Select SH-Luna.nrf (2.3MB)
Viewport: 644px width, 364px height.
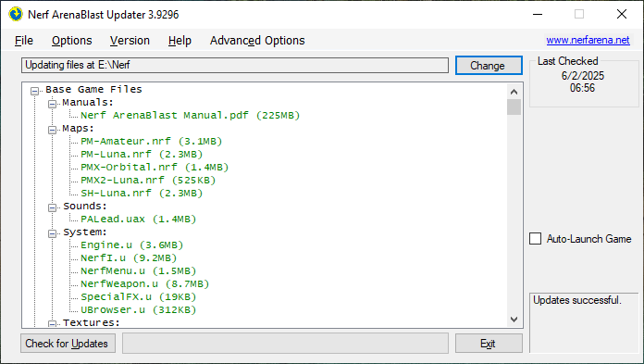click(x=142, y=193)
